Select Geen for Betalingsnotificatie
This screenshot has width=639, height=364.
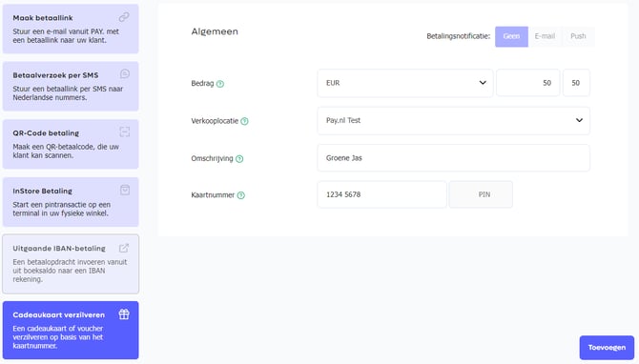[511, 36]
